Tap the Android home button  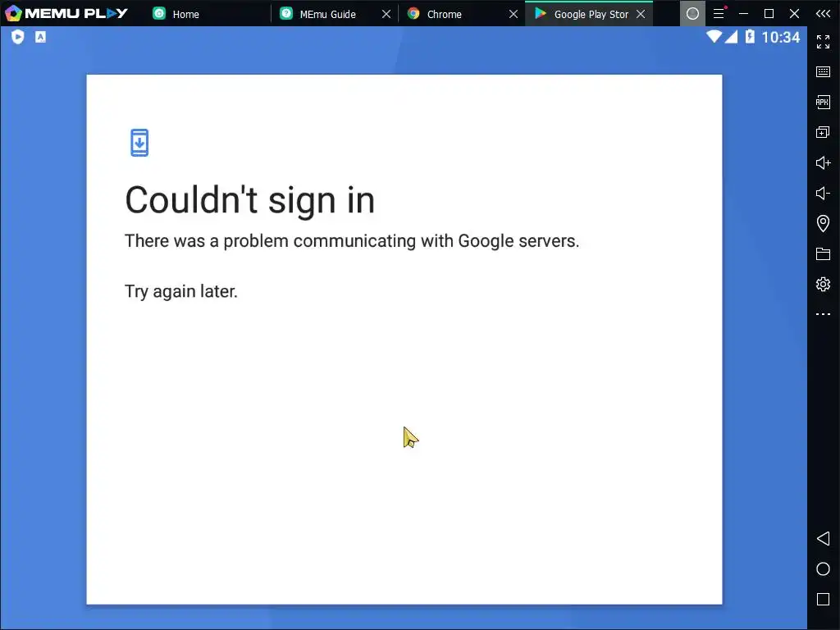(x=823, y=569)
